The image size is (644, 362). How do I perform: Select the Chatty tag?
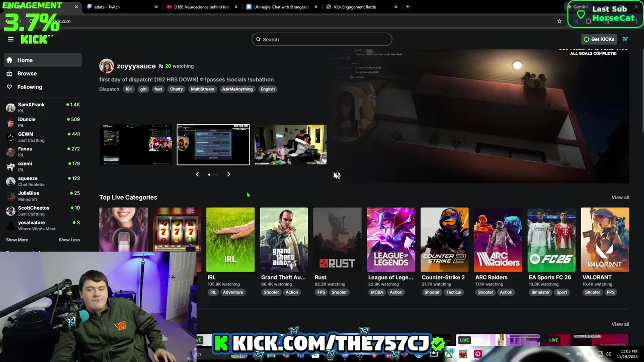point(177,89)
